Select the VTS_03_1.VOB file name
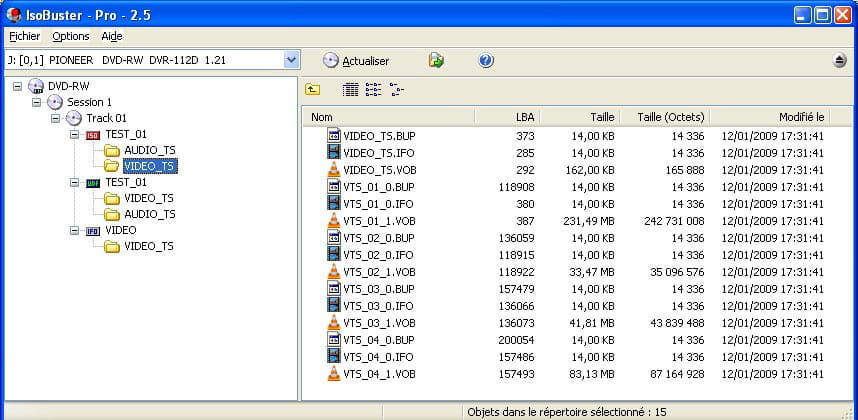The height and width of the screenshot is (420, 858). point(379,323)
